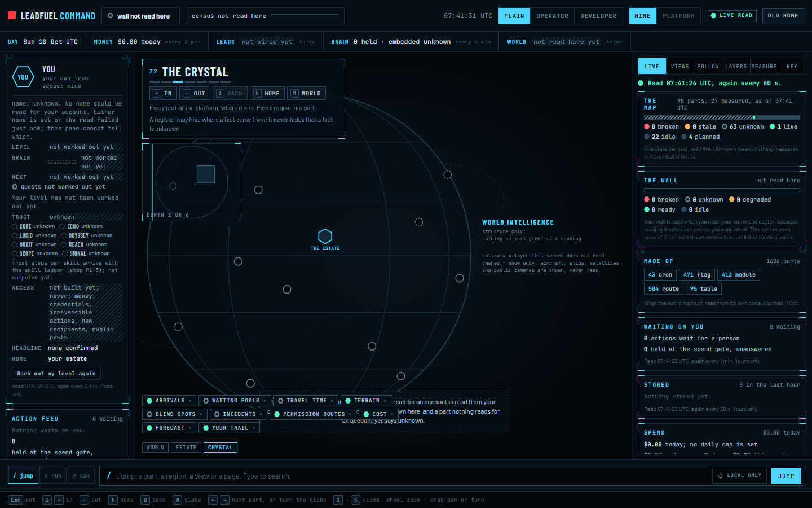Image resolution: width=812 pixels, height=508 pixels.
Task: Open the Measure tab
Action: coord(764,67)
